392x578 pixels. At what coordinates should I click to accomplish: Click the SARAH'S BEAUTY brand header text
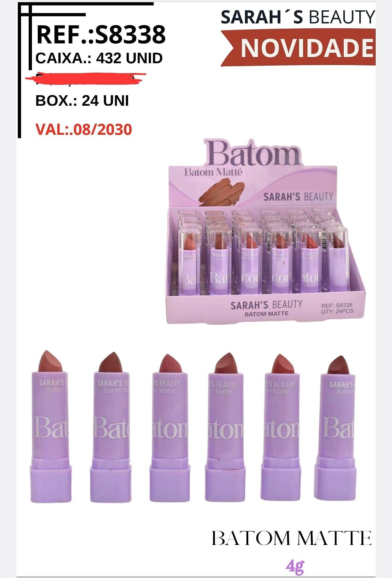point(298,17)
